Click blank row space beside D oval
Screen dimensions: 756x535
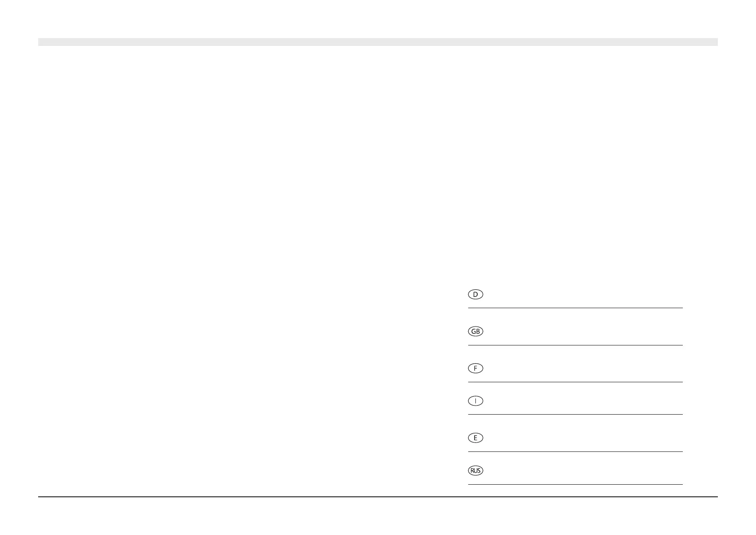(584, 295)
